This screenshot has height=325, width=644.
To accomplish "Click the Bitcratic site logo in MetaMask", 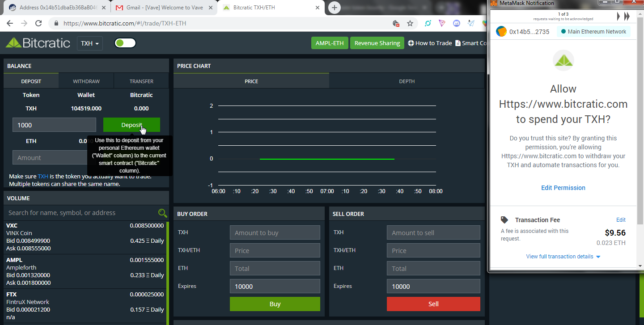I will click(x=563, y=60).
